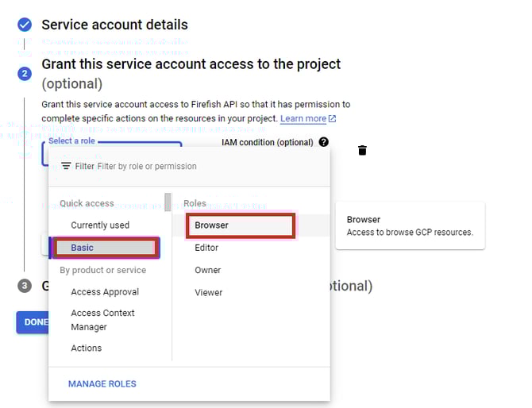
Task: Click the trash icon to delete role
Action: [362, 150]
